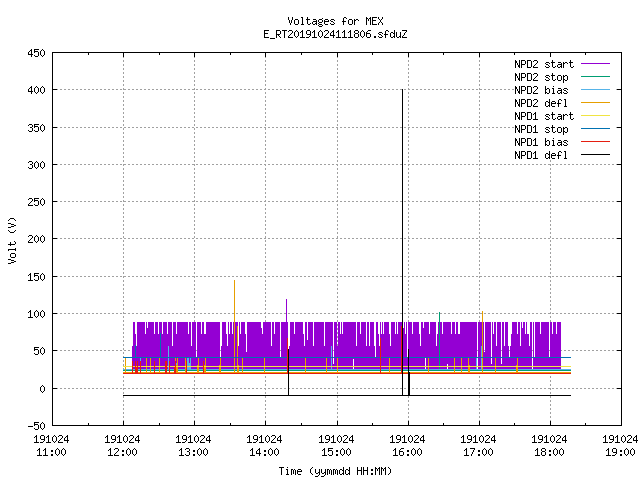Viewport: 640px width, 480px height.
Task: Click the 100 y-axis tick label
Action: tap(36, 314)
